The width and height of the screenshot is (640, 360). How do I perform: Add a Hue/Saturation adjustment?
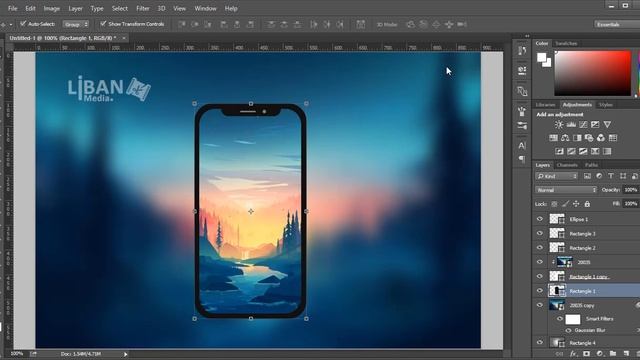click(553, 138)
